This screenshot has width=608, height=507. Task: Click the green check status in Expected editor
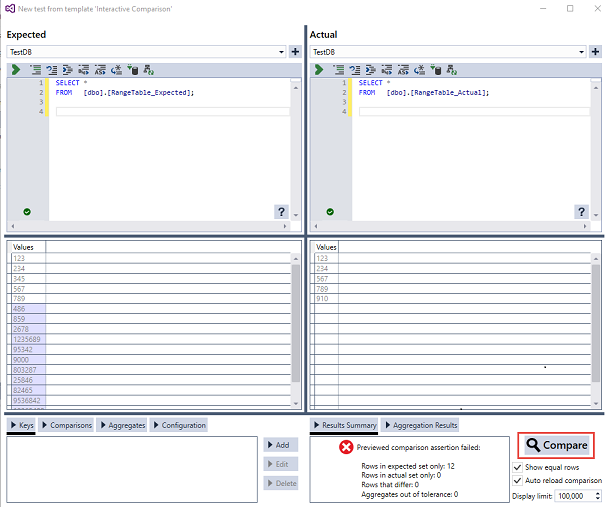[x=27, y=212]
